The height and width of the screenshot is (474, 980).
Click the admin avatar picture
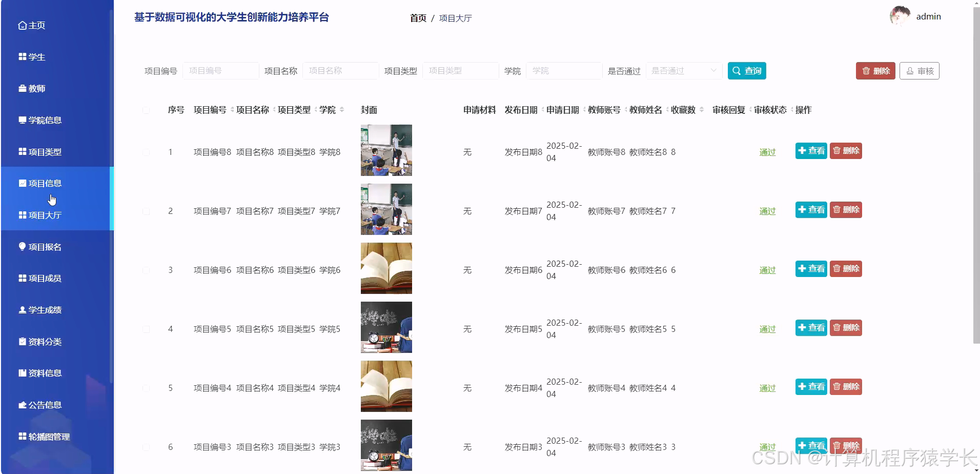click(x=900, y=16)
